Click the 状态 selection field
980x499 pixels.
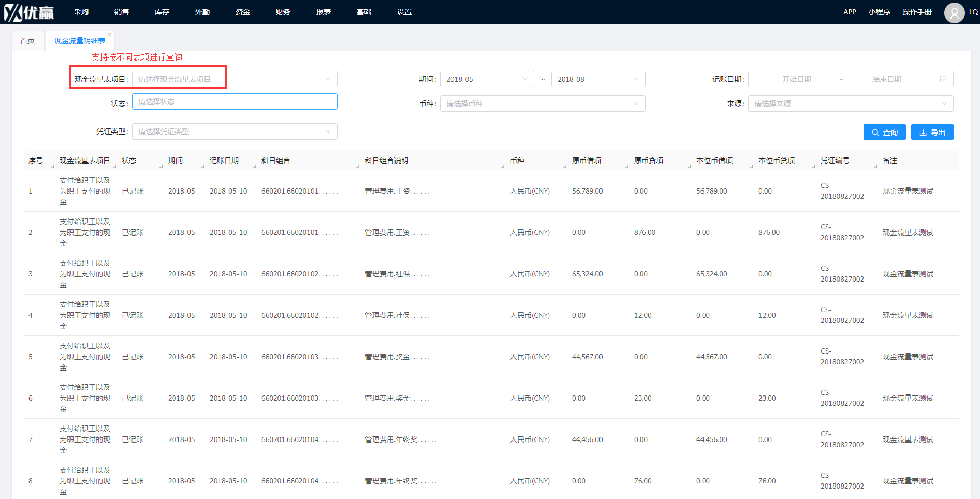tap(235, 101)
